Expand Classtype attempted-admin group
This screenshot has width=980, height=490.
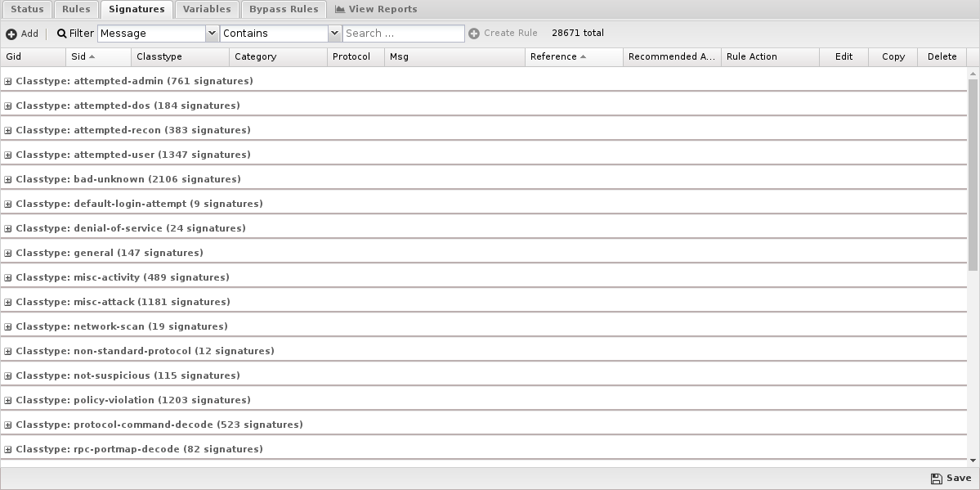click(8, 82)
